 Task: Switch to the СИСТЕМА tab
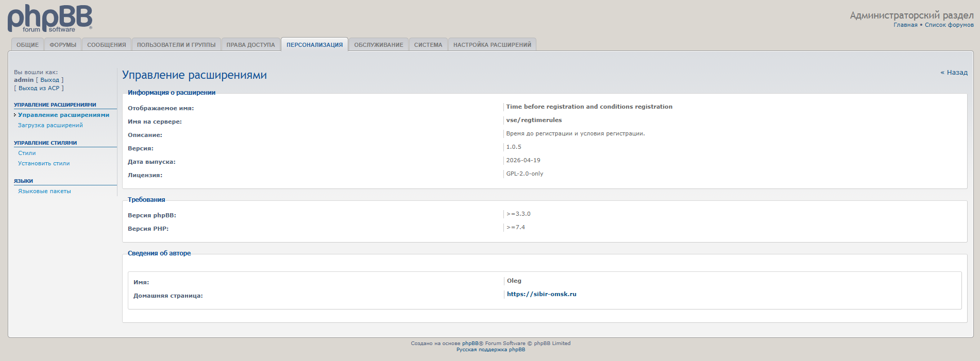coord(428,45)
